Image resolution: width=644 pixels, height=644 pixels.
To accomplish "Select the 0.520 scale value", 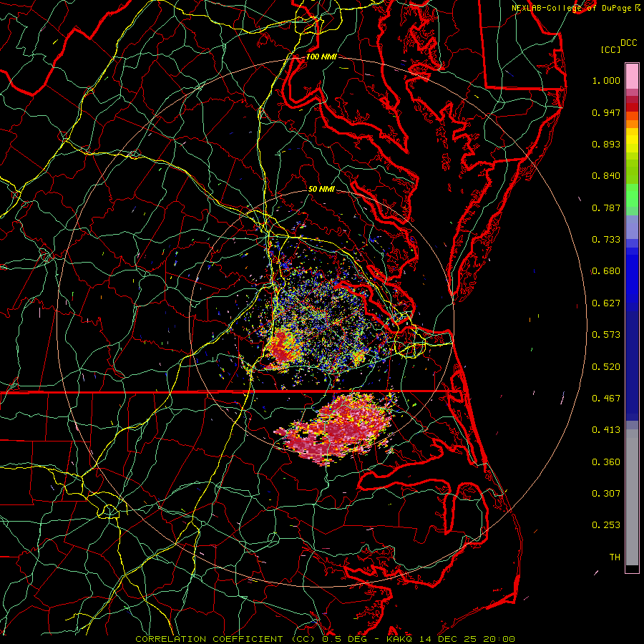I will [x=606, y=367].
